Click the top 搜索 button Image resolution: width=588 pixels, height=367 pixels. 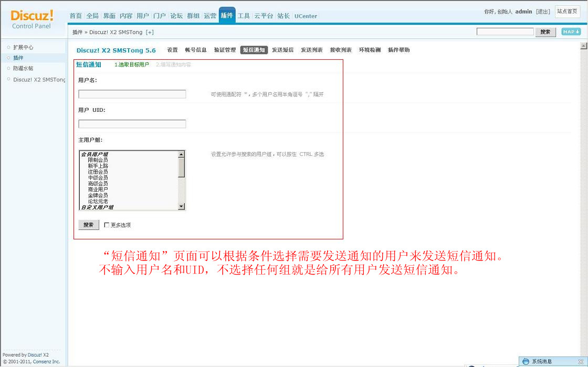[545, 32]
